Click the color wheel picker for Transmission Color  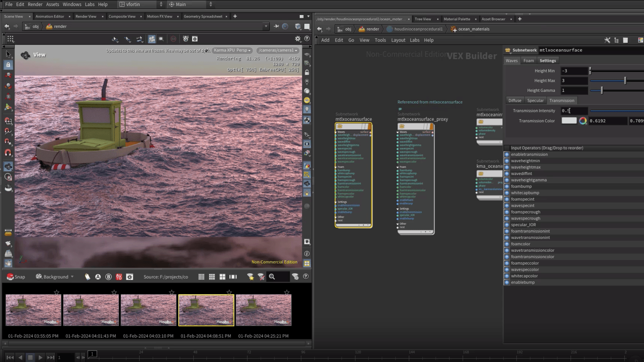coord(583,121)
